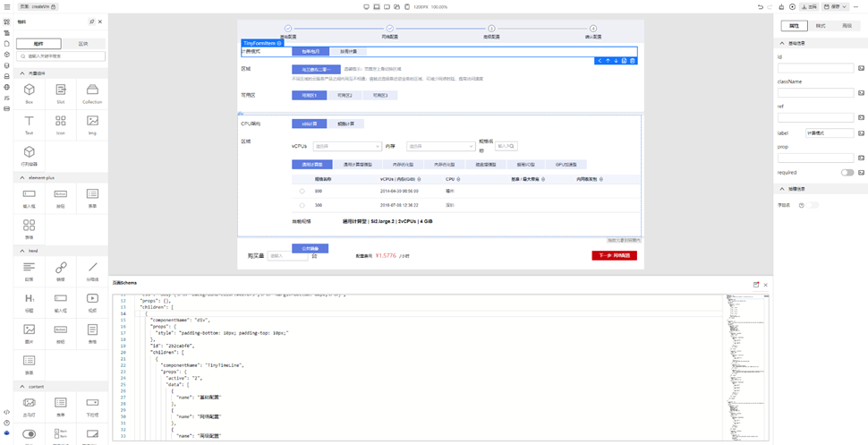Open the page management file icon
Screen dimensions: 868x445
tap(6, 43)
